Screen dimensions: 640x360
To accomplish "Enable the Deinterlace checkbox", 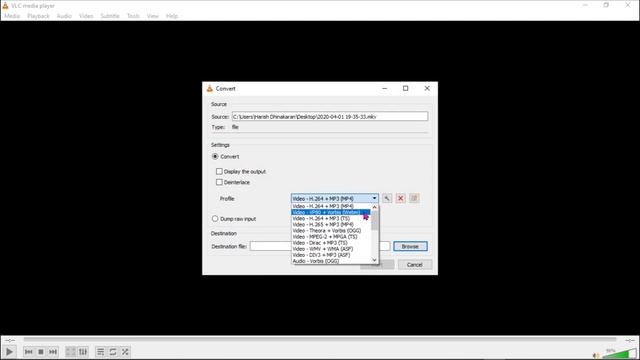I will coord(219,182).
